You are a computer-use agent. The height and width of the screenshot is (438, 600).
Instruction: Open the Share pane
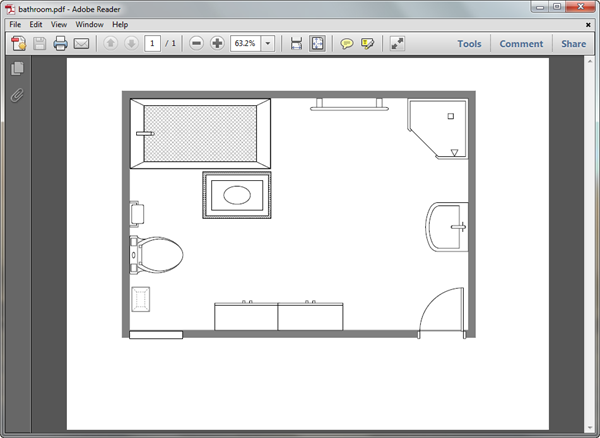(x=574, y=44)
